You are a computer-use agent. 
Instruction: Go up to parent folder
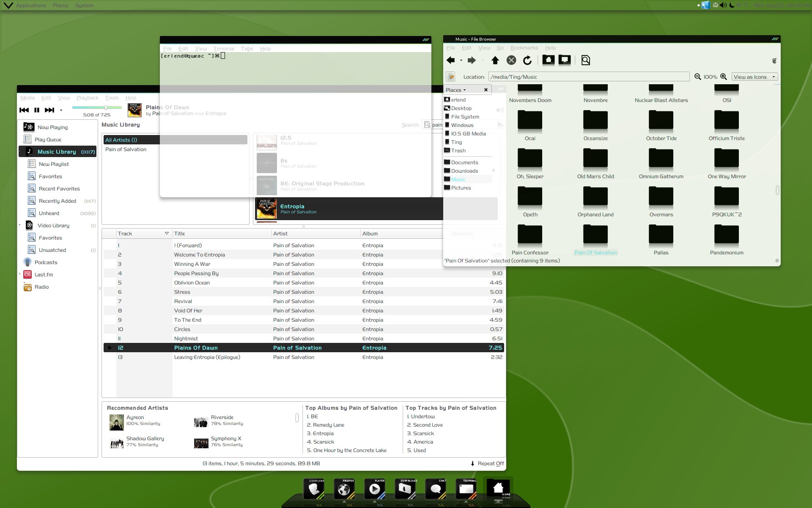(x=495, y=60)
